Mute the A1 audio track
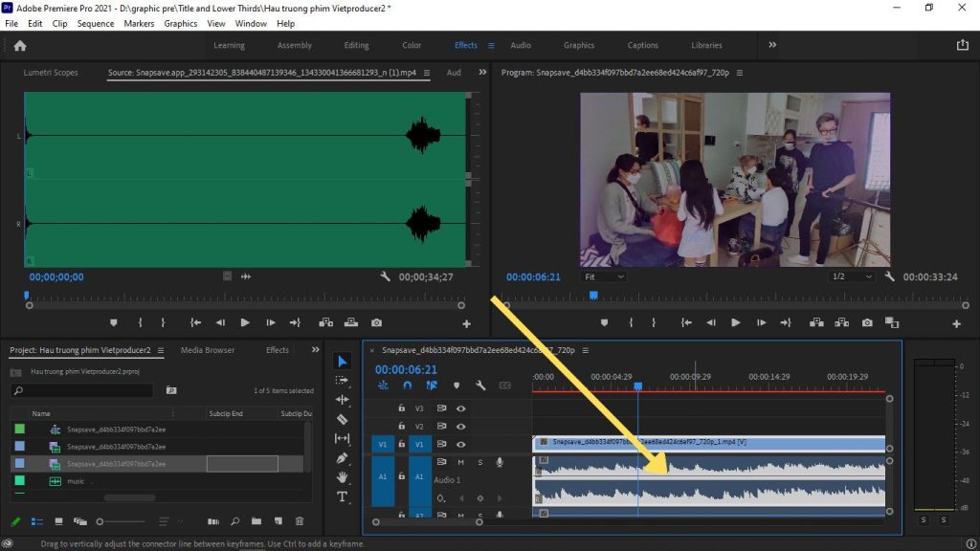 [x=460, y=463]
